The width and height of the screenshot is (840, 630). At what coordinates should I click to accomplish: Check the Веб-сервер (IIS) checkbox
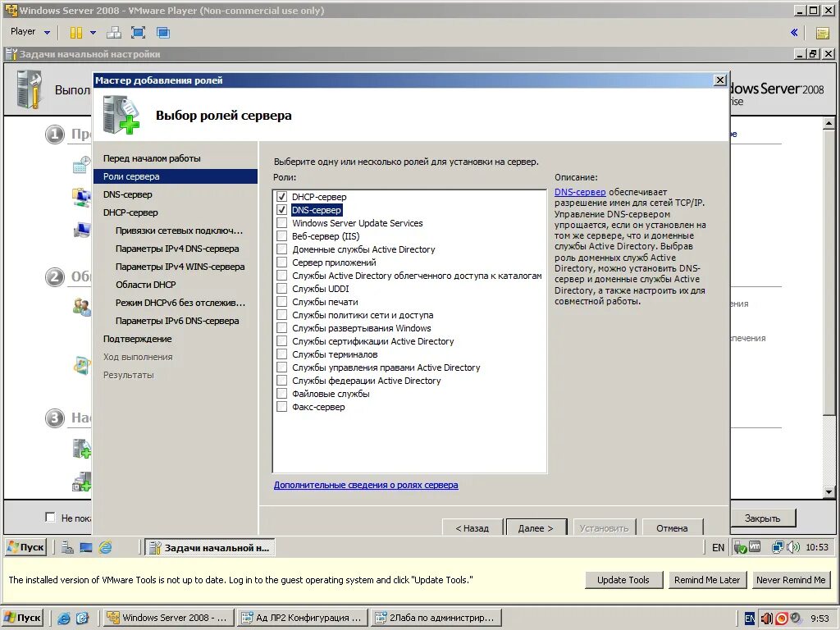coord(282,236)
